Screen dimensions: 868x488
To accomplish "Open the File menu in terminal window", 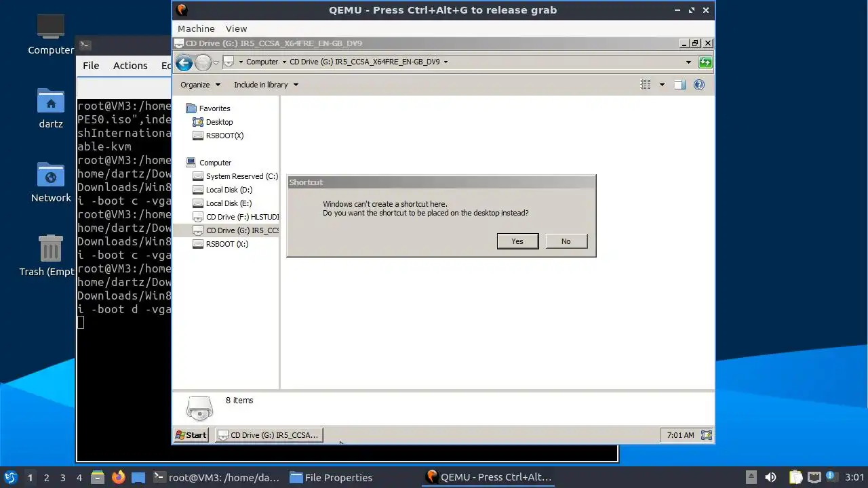I will pos(91,66).
